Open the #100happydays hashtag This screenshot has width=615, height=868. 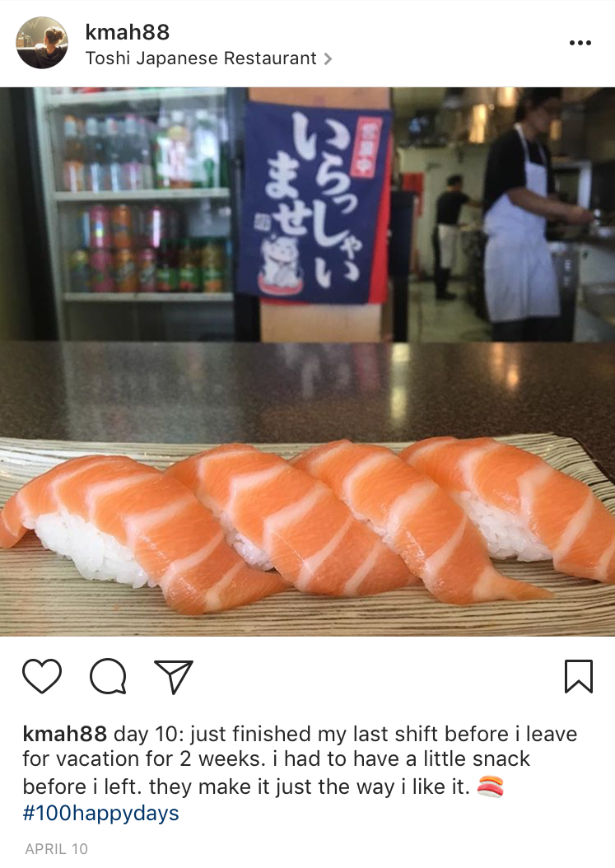(x=100, y=813)
